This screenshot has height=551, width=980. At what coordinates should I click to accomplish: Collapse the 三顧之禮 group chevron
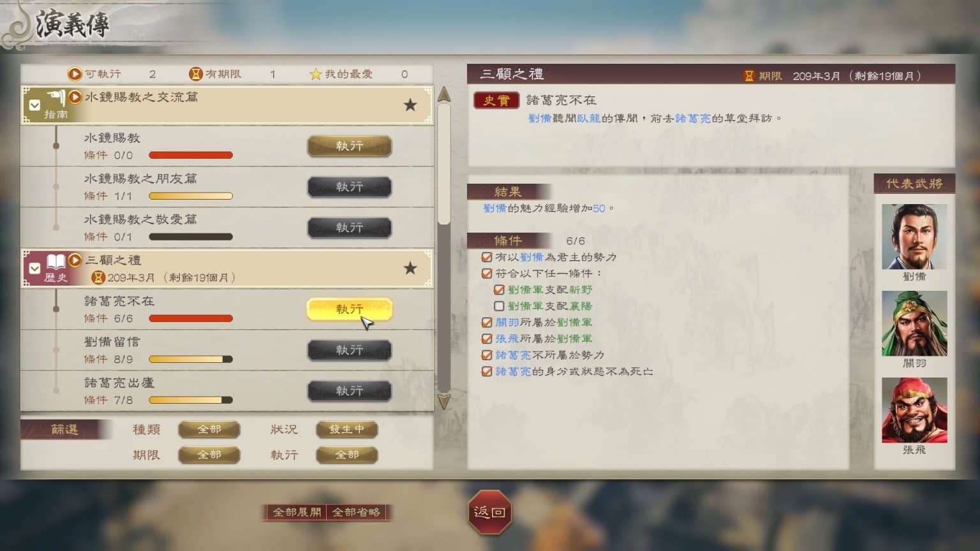coord(34,268)
